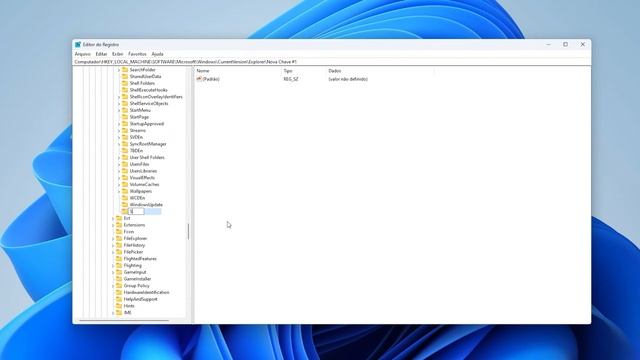Minimize the Registry Editor window

(549, 44)
